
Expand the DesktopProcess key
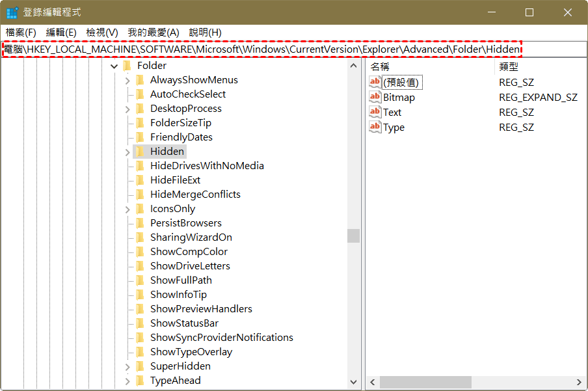[x=127, y=109]
